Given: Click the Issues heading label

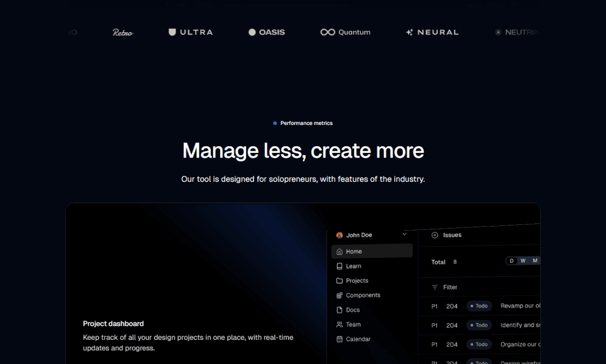Looking at the screenshot, I should pyautogui.click(x=452, y=235).
